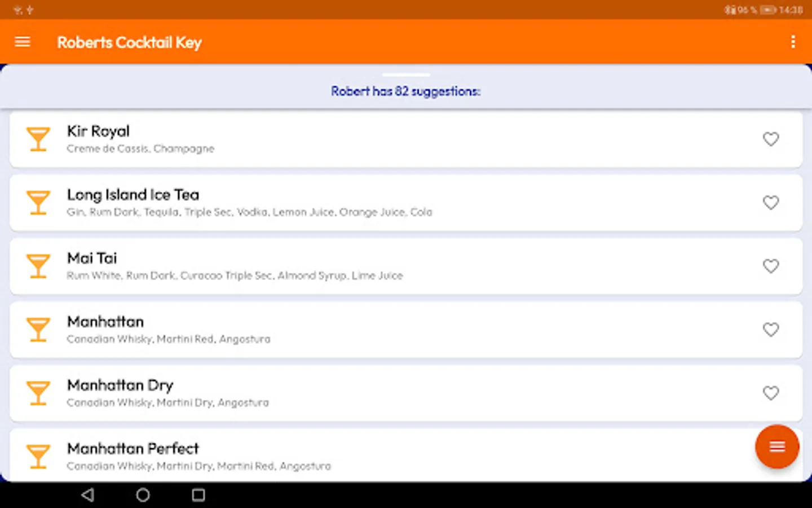Tap the heart next to Manhattan
This screenshot has width=812, height=508.
coord(770,330)
